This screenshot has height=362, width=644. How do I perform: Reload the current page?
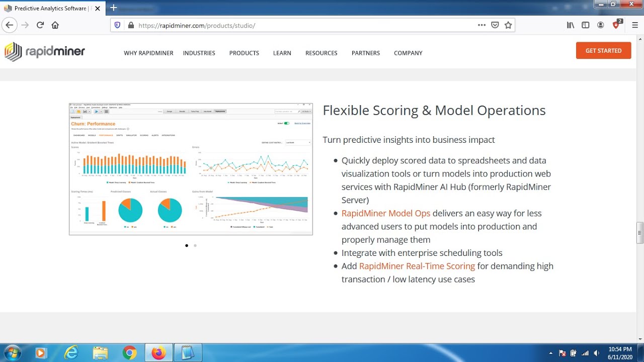(x=40, y=25)
